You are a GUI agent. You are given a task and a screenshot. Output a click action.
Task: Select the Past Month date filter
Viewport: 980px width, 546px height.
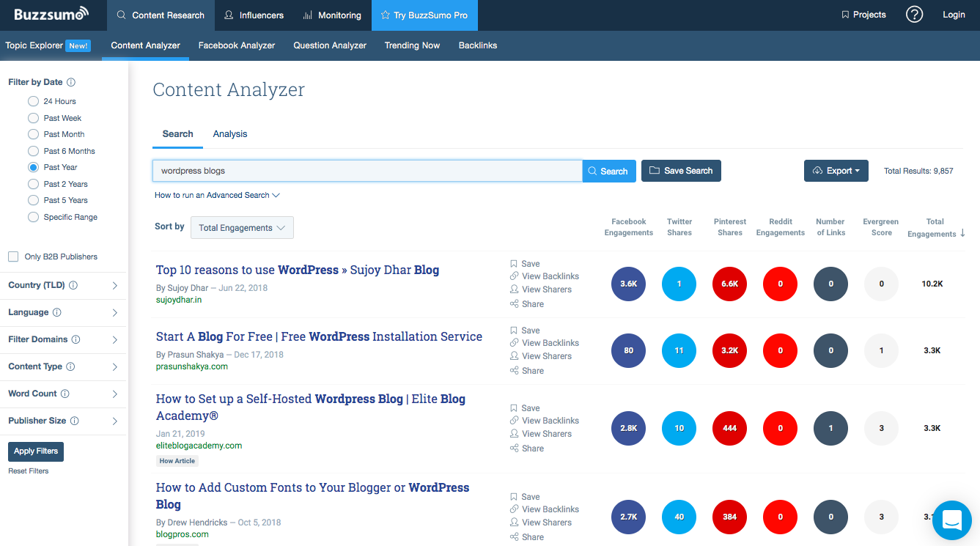pos(32,134)
